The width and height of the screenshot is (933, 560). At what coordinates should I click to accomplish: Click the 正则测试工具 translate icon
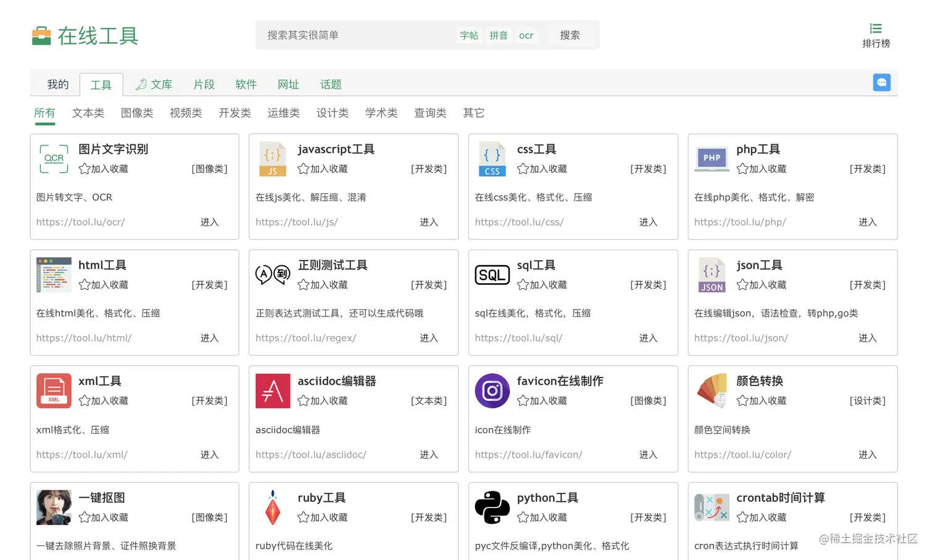pyautogui.click(x=273, y=274)
